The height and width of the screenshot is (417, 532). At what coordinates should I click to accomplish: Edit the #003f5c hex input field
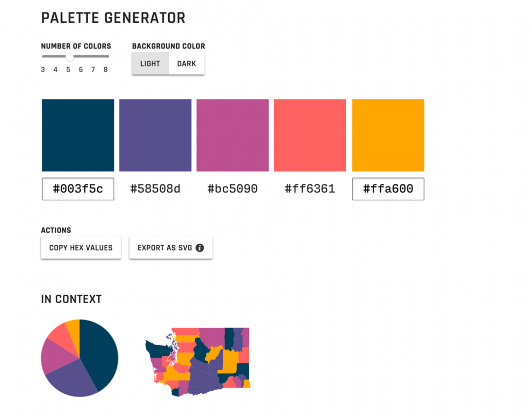(78, 189)
